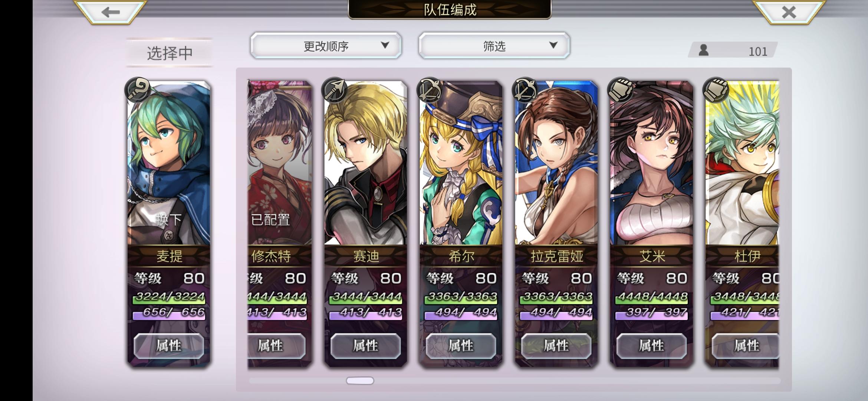Select the already-deployed 修杰特 card
Image resolution: width=868 pixels, height=401 pixels.
click(280, 223)
